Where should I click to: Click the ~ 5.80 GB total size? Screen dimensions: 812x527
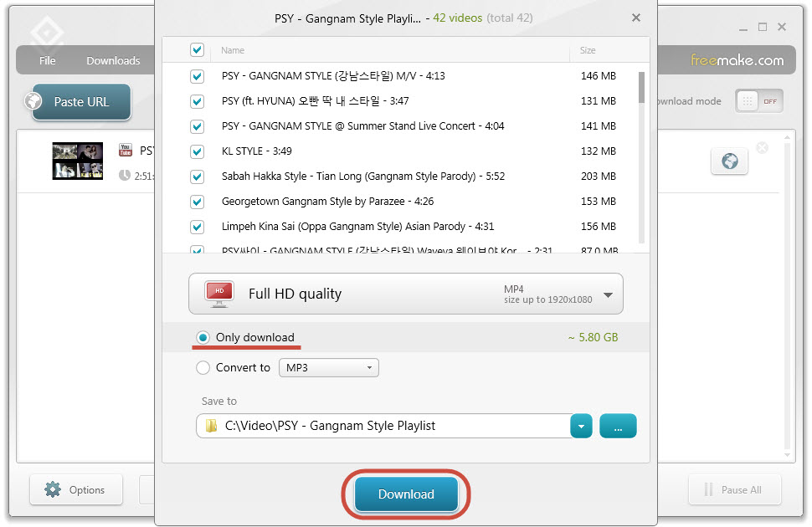pos(593,337)
